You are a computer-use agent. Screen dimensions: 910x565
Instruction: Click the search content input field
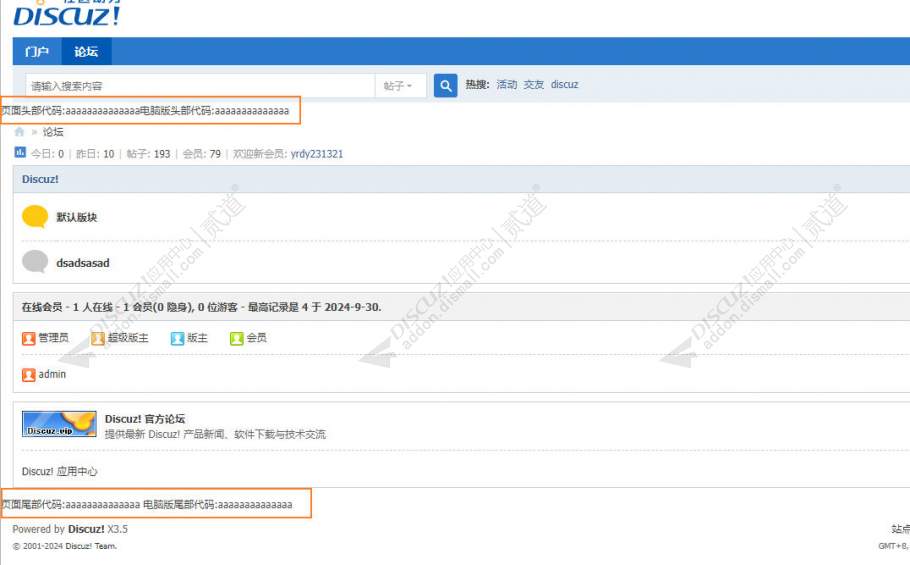[x=200, y=86]
